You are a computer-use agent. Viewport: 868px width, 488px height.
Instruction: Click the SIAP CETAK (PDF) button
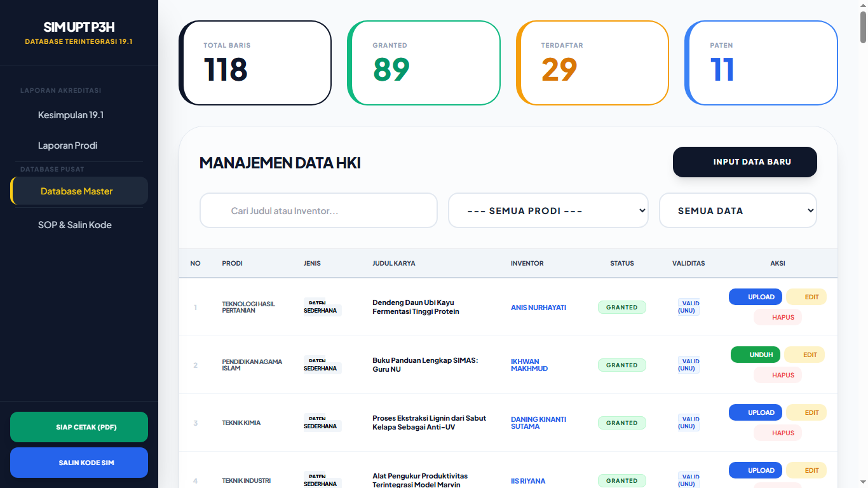coord(79,427)
